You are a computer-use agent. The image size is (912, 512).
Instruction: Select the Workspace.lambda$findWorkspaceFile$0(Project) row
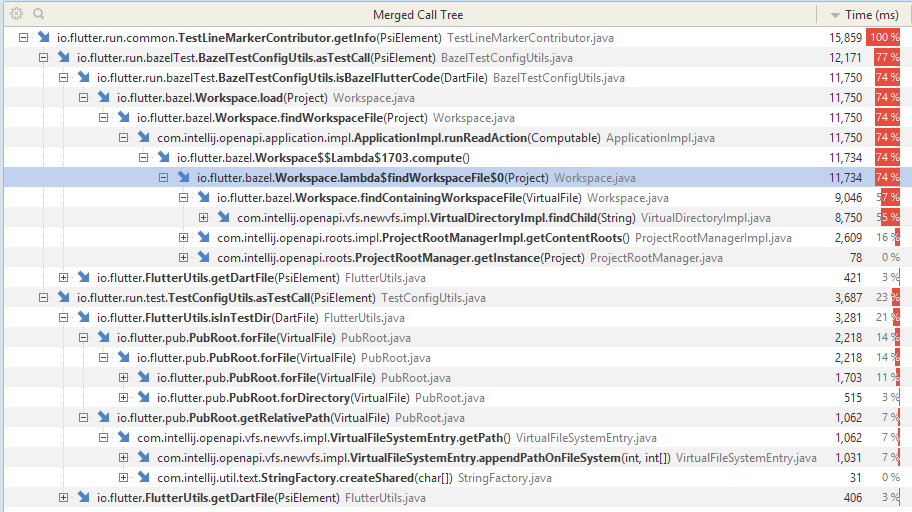tap(458, 177)
